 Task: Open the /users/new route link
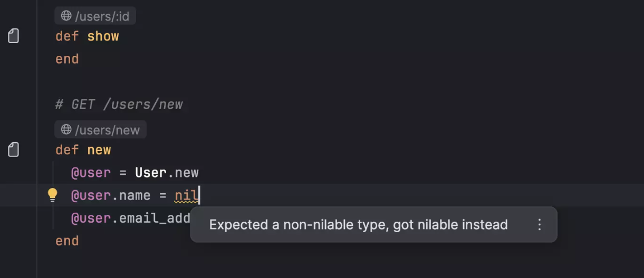tap(108, 130)
